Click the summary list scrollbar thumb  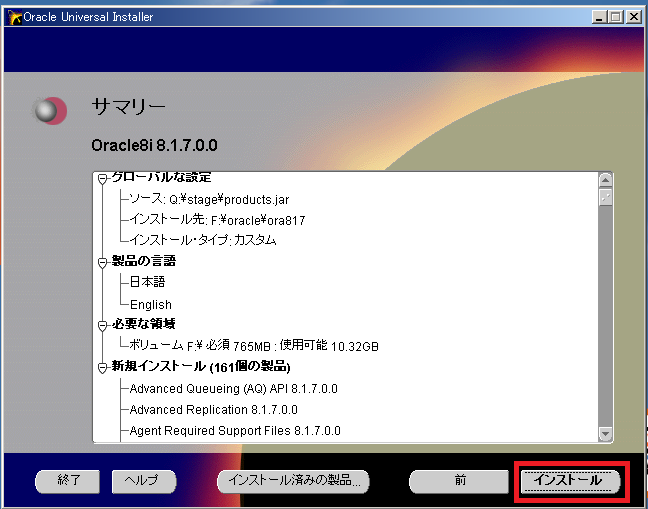click(x=605, y=197)
